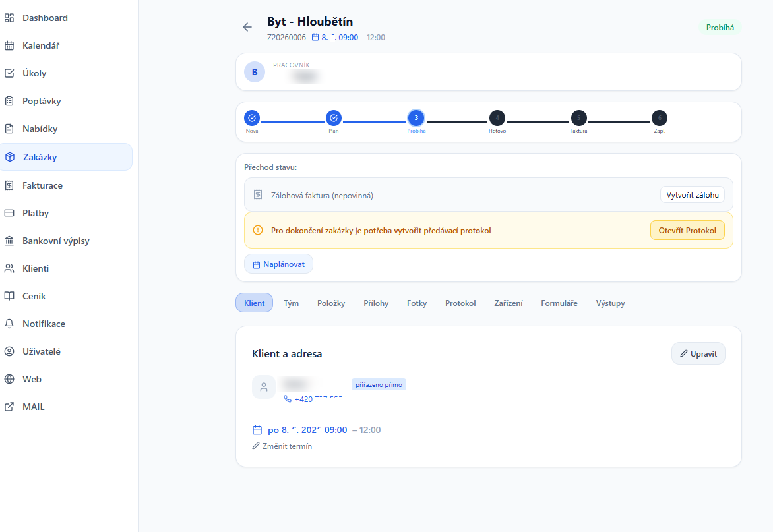Click the Klienti people icon
This screenshot has height=532, width=773.
tap(9, 268)
